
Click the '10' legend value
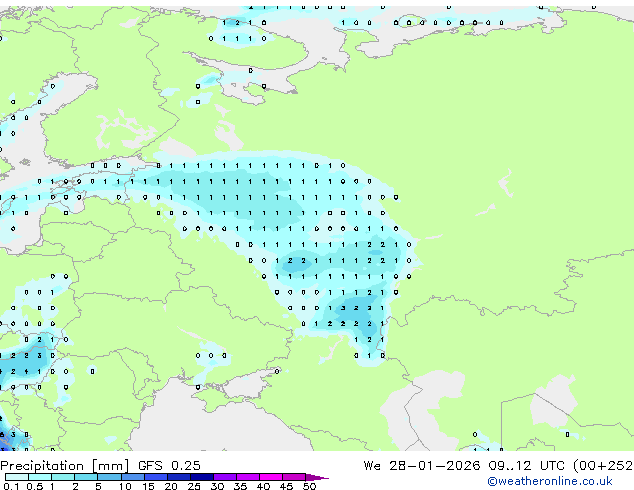click(125, 486)
